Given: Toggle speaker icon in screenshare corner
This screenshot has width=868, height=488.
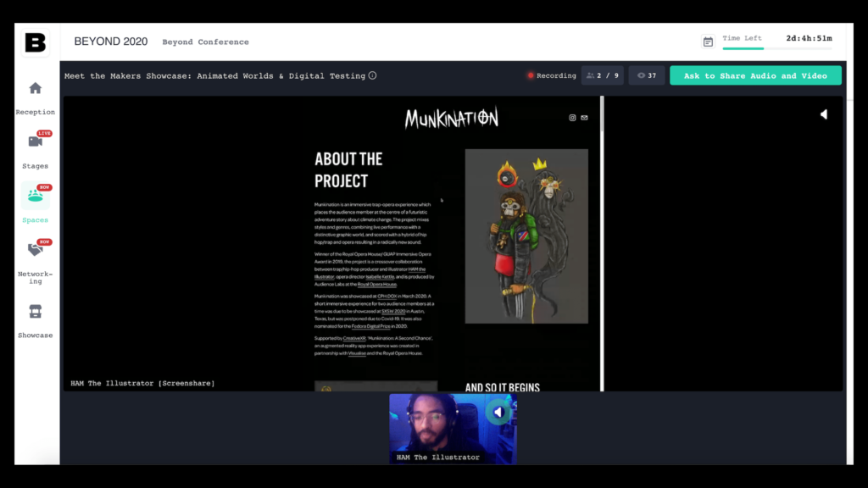Looking at the screenshot, I should click(824, 114).
